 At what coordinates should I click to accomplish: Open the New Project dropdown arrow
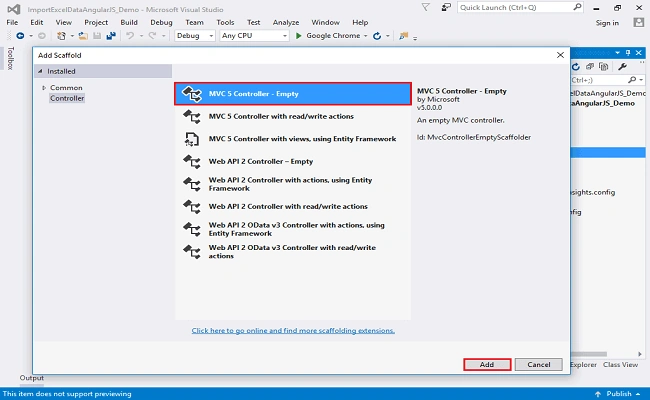[x=72, y=36]
